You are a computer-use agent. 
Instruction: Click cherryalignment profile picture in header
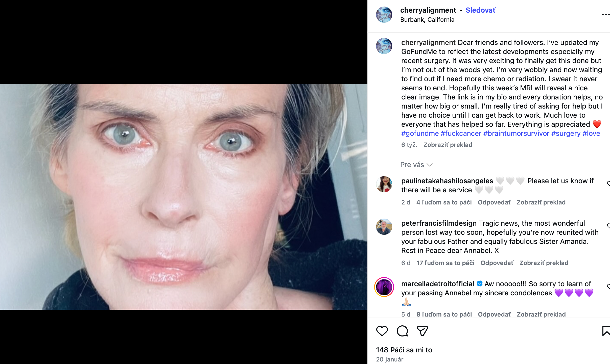pyautogui.click(x=384, y=15)
